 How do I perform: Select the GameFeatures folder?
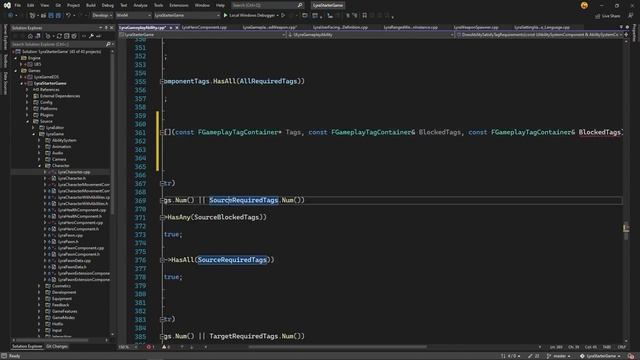click(x=64, y=311)
